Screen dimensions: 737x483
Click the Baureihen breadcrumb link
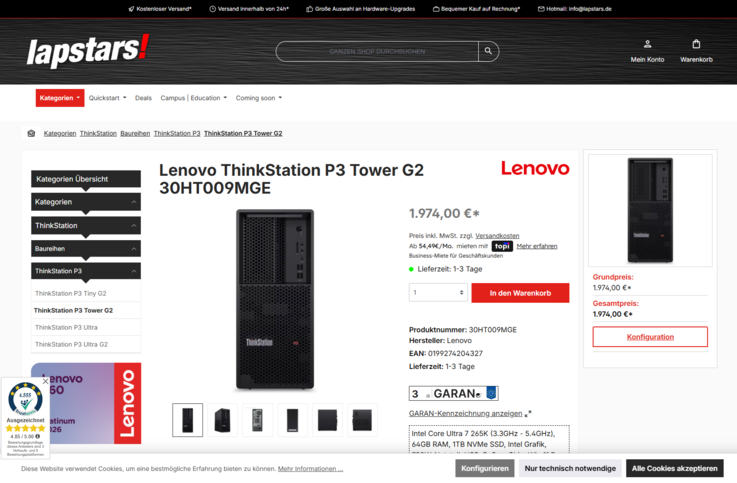(135, 133)
